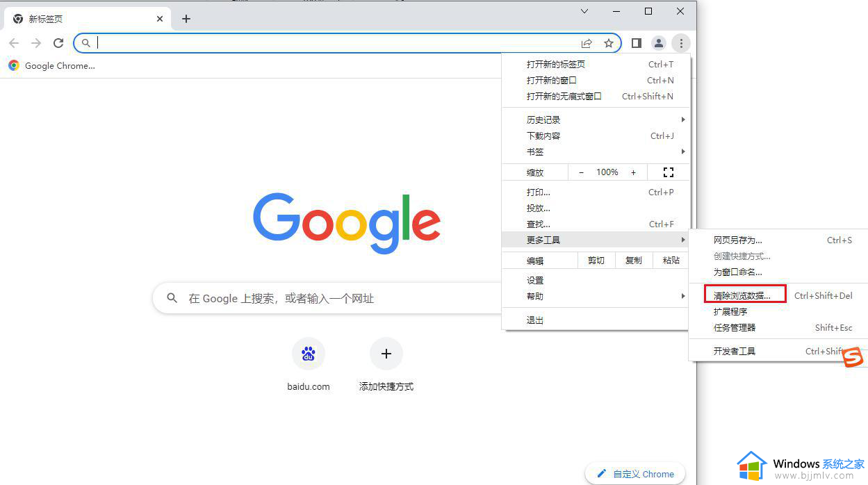Open 任务管理器 from submenu
This screenshot has height=485, width=868.
(778, 327)
